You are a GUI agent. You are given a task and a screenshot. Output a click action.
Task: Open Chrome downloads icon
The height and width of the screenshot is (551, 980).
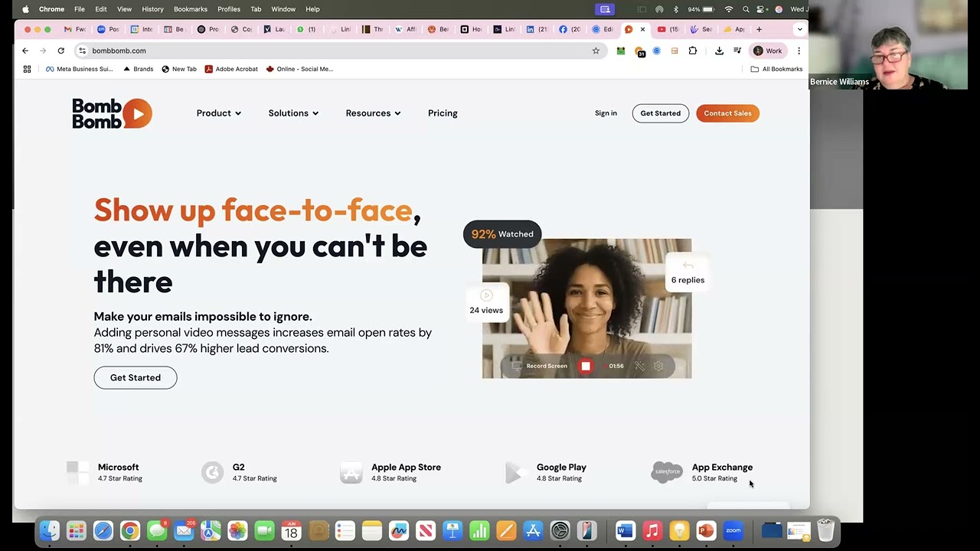click(719, 51)
